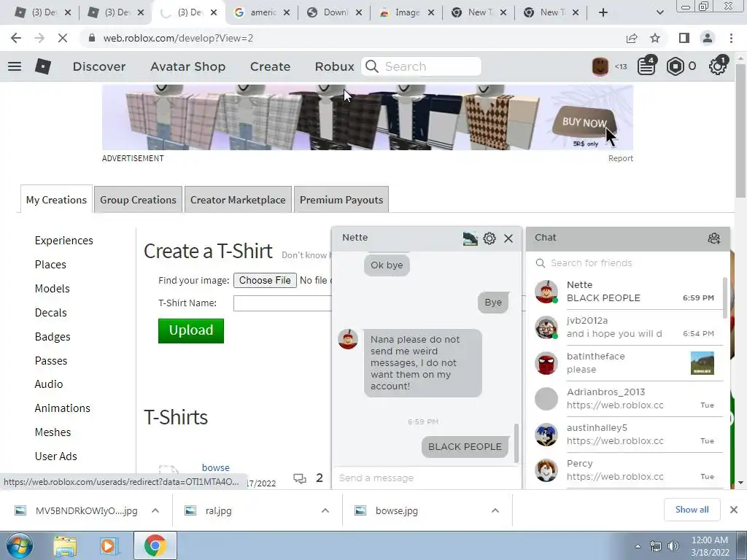
Task: Open the settings gear icon in Roblox header
Action: 718,66
